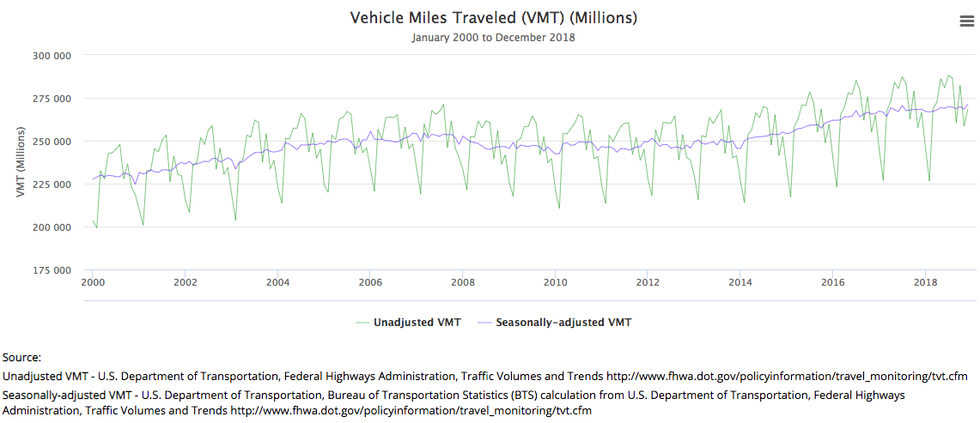Screen dimensions: 980x423
Task: Click the subtitle January 2000 to December 2018
Action: [x=493, y=38]
